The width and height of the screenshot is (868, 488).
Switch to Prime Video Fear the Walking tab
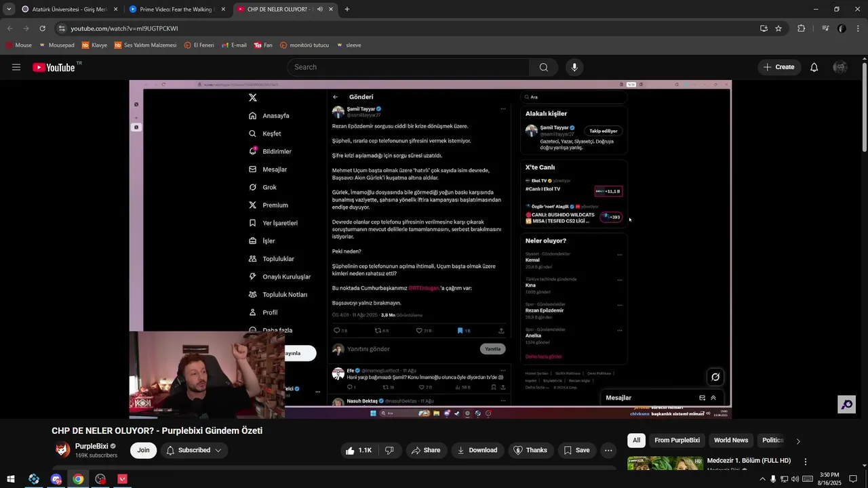[x=177, y=9]
